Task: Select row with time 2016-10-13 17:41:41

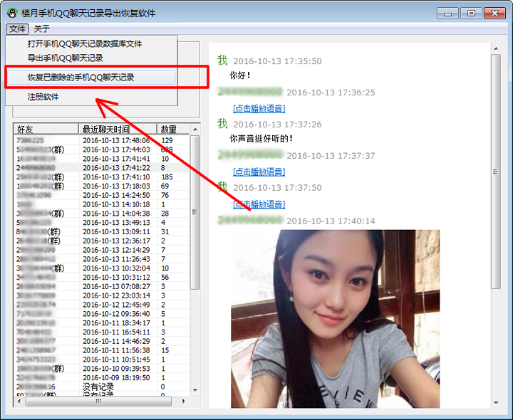Action: pos(101,159)
